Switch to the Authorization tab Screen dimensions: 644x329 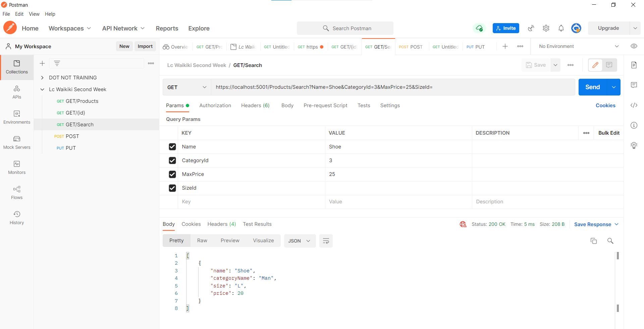tap(215, 106)
